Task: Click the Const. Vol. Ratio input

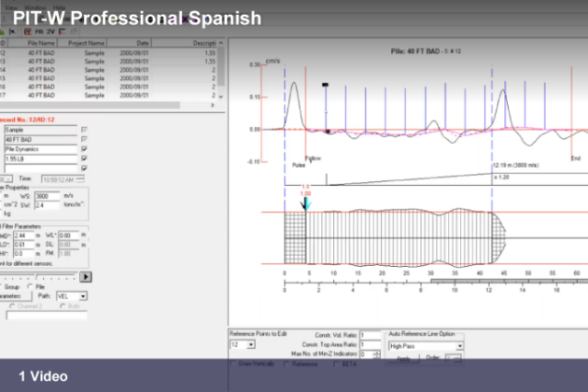Action: (x=371, y=335)
